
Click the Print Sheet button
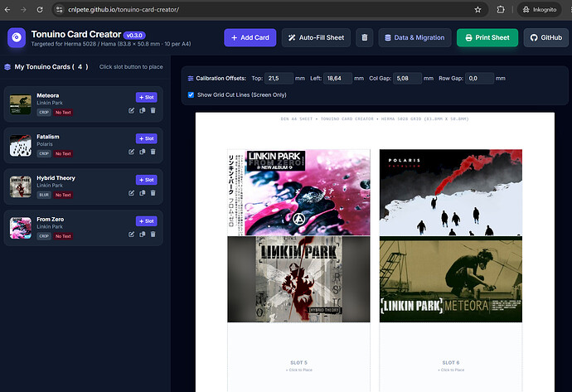coord(487,37)
